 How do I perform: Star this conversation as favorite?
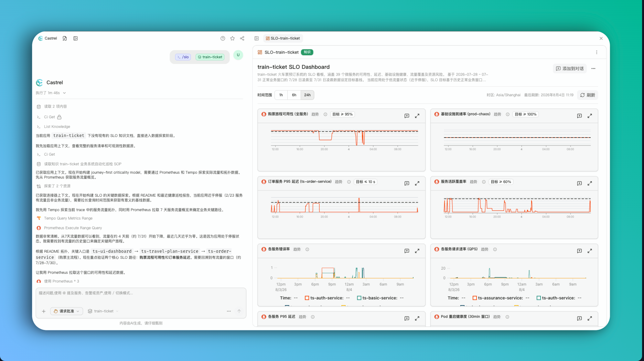pyautogui.click(x=232, y=38)
